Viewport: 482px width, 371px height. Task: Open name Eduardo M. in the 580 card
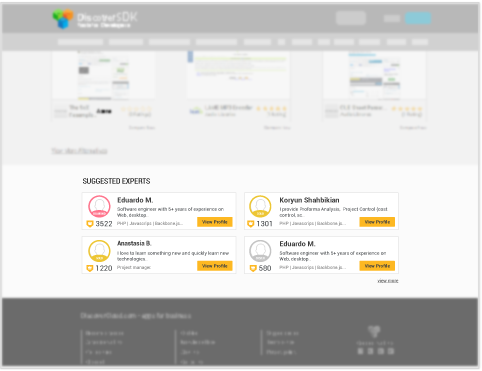pos(297,244)
